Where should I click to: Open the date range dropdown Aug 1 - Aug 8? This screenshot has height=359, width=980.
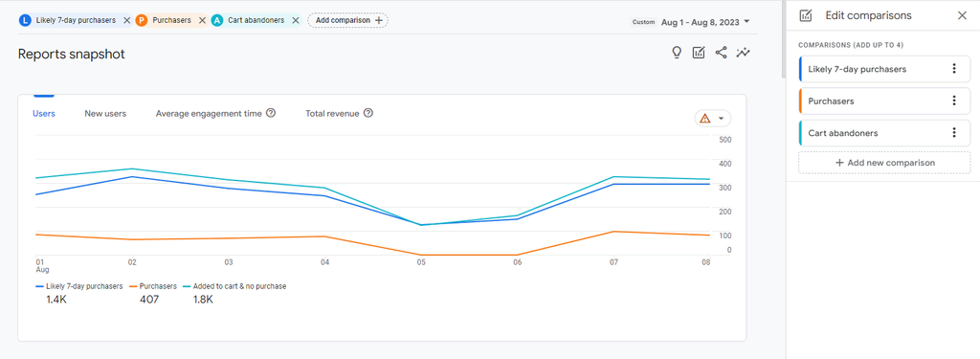pos(705,22)
